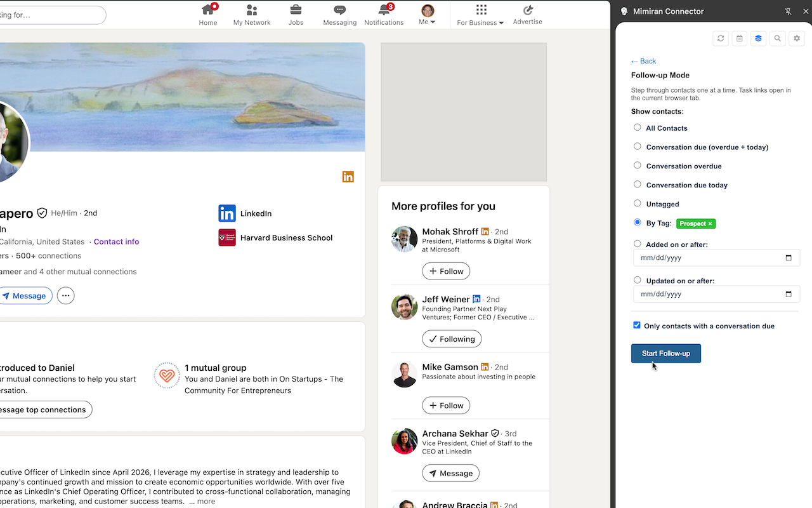Image resolution: width=812 pixels, height=508 pixels.
Task: Open the mutual connections link
Action: coord(68,272)
